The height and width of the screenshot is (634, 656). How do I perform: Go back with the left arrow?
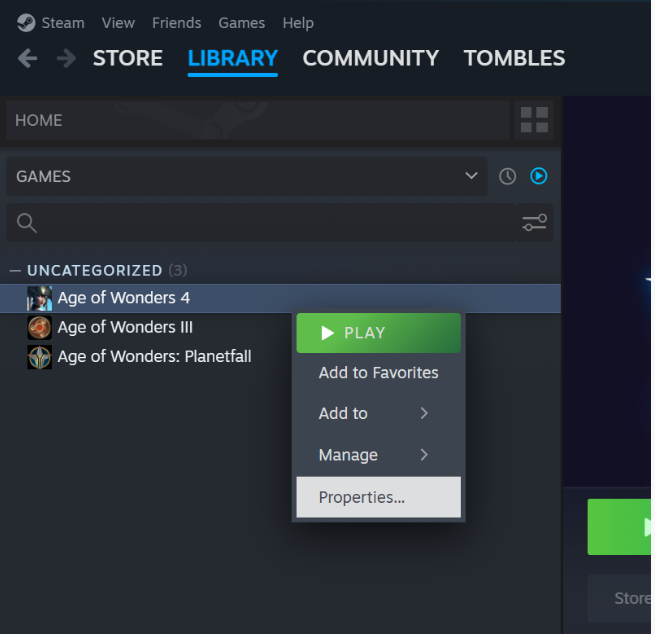(28, 58)
